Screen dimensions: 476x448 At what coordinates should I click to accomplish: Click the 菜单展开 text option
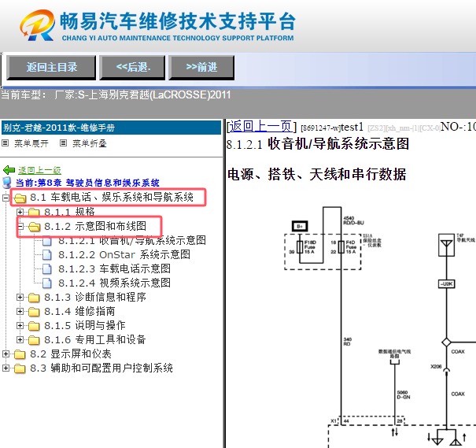click(x=31, y=143)
